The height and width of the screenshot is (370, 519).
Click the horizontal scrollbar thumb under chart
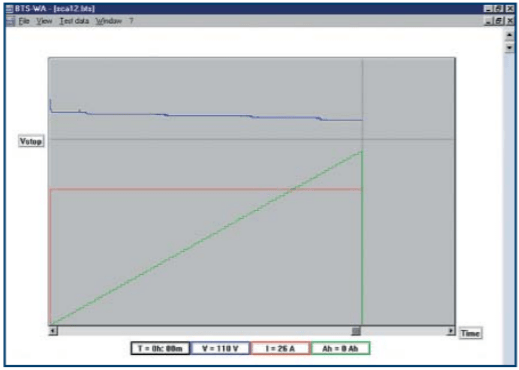point(356,331)
